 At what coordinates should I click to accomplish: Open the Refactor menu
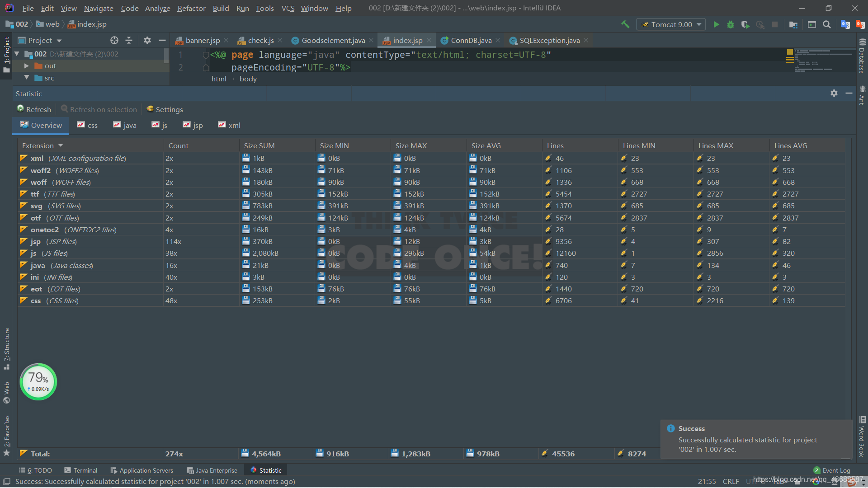(x=191, y=8)
